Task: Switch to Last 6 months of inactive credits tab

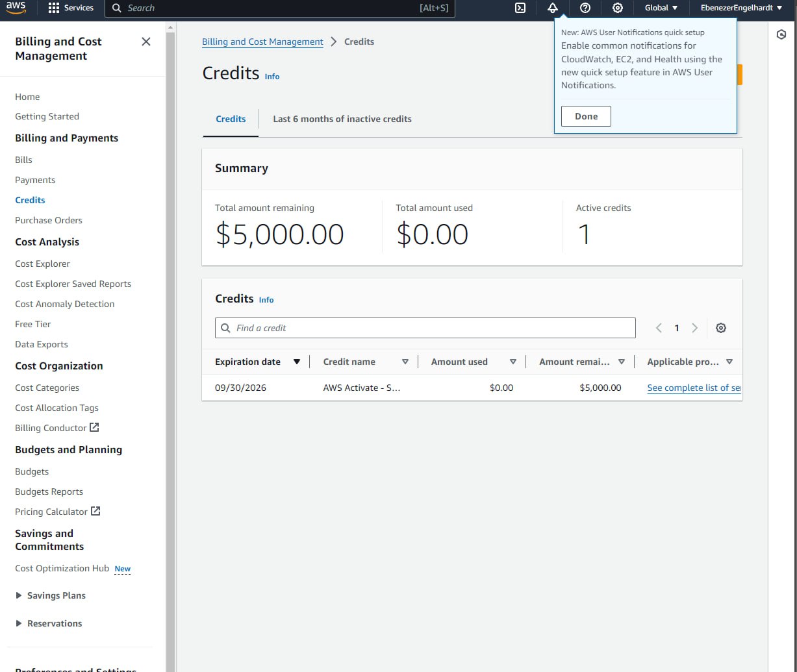Action: tap(342, 119)
